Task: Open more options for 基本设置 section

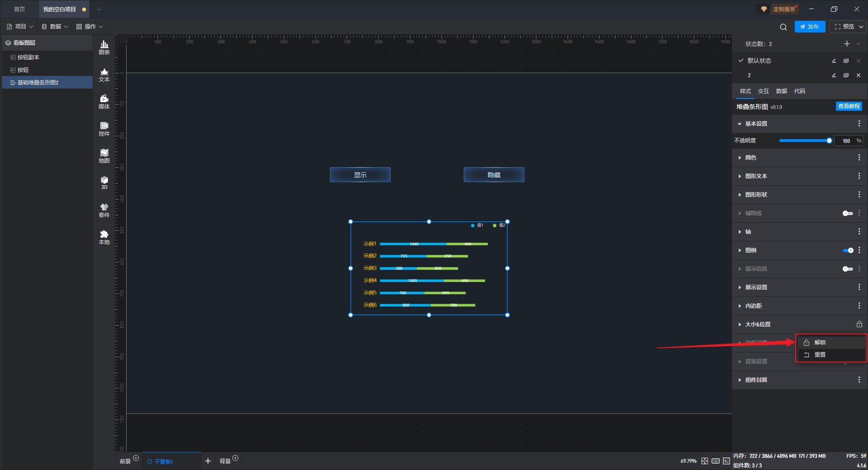Action: click(x=859, y=123)
